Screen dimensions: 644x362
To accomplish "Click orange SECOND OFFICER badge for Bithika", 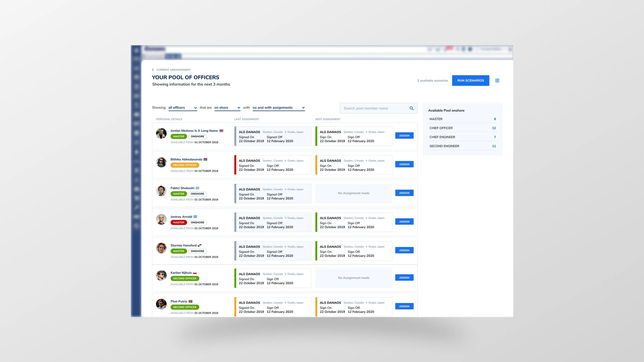I will coord(184,165).
